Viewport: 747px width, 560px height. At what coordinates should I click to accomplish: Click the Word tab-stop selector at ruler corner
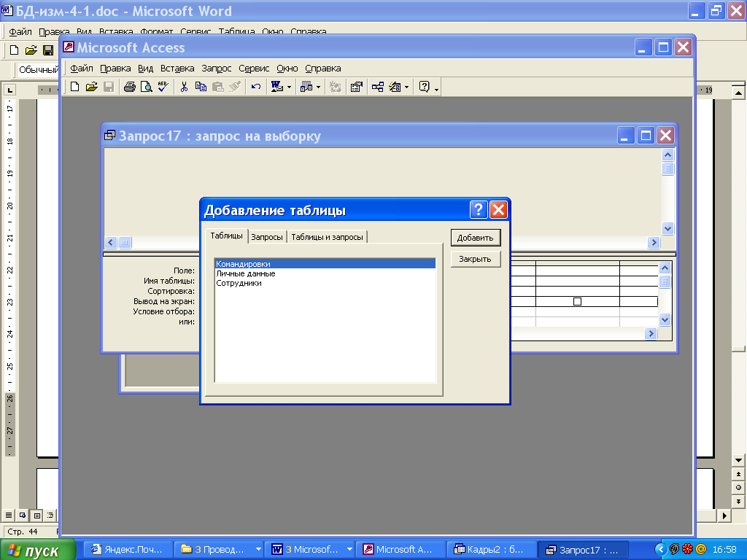click(x=9, y=90)
